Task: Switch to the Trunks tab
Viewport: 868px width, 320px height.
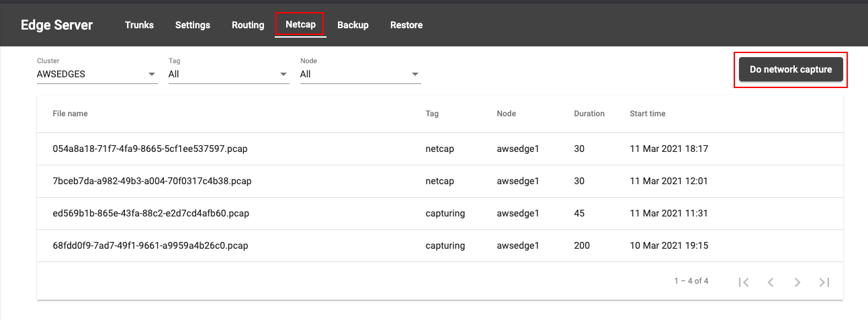Action: pyautogui.click(x=139, y=25)
